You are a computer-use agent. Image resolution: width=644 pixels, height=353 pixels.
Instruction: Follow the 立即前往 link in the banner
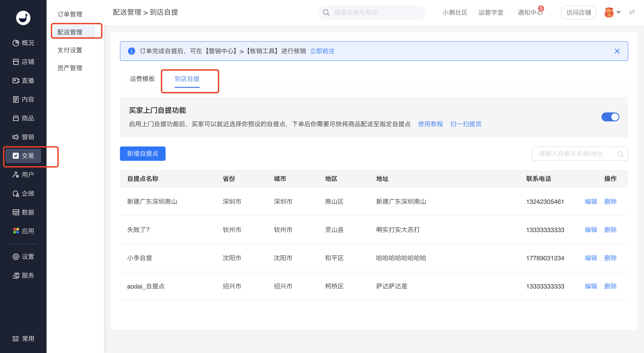coord(322,51)
